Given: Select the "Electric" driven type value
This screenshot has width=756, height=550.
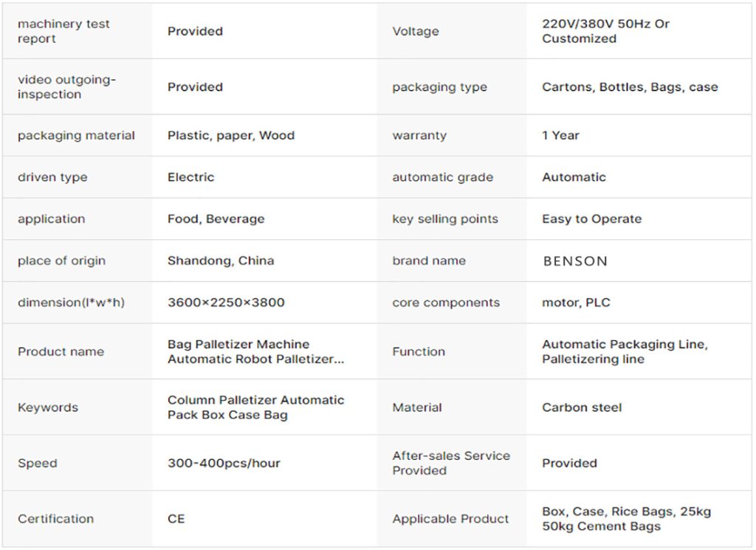Looking at the screenshot, I should tap(190, 177).
